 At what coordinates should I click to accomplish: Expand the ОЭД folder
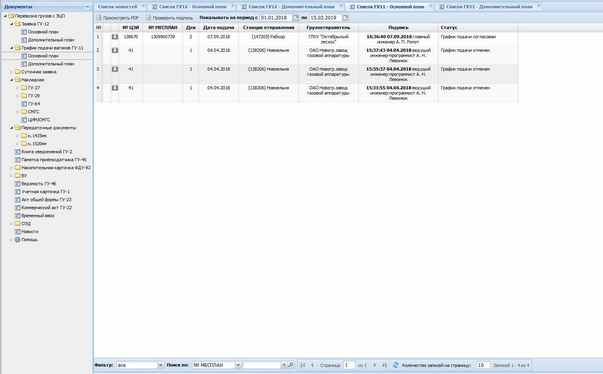[x=12, y=223]
